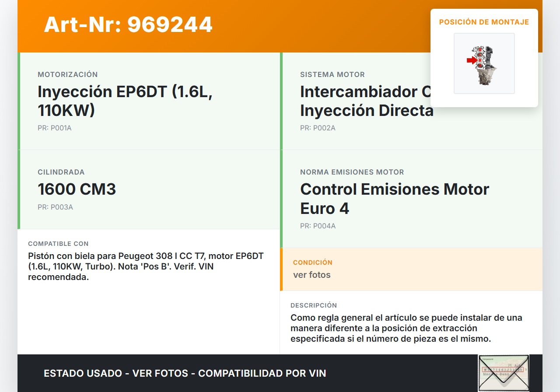Image resolution: width=560 pixels, height=392 pixels.
Task: Click the NORMA EMISIONES MOTOR label
Action: [x=352, y=172]
